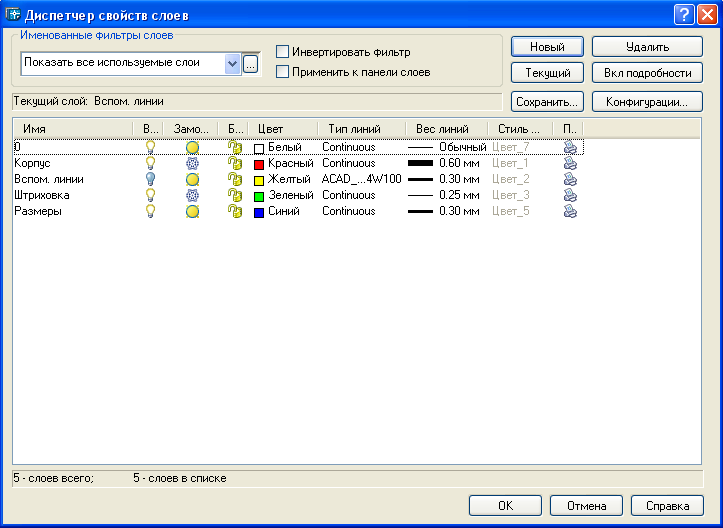The image size is (723, 528).
Task: Select the Размеры layer name
Action: (x=38, y=211)
